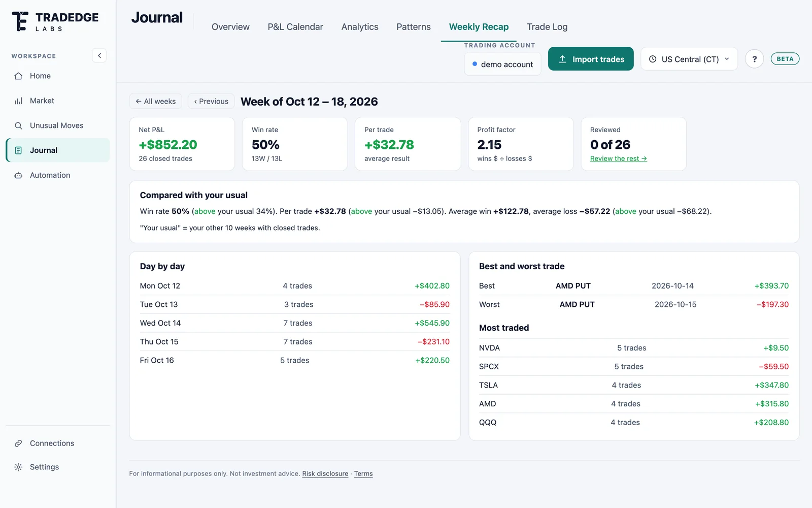
Task: Collapse the sidebar with the chevron button
Action: [x=99, y=55]
